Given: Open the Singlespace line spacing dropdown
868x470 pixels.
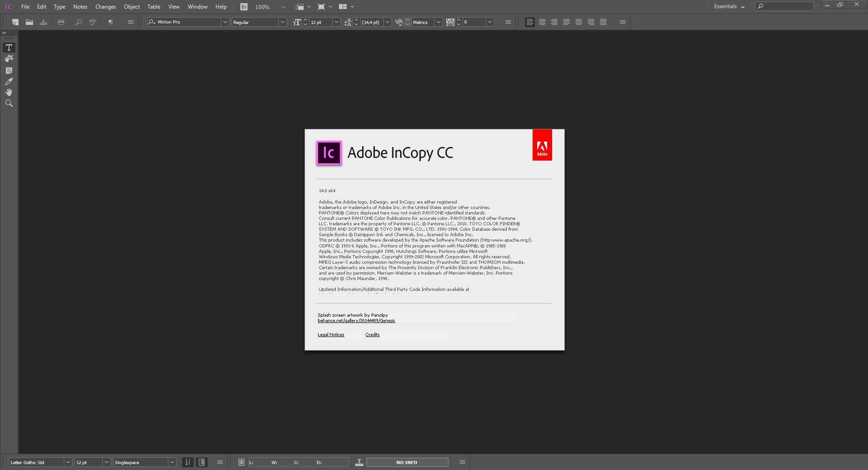Looking at the screenshot, I should [172, 462].
